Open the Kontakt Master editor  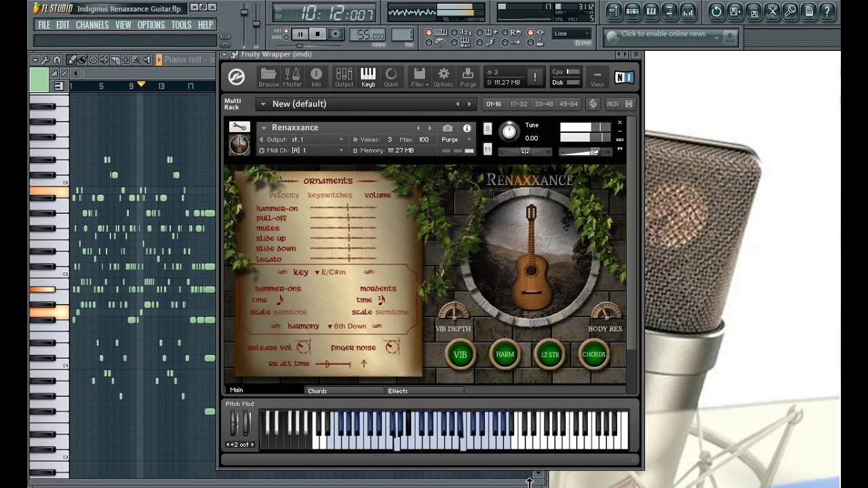(292, 77)
